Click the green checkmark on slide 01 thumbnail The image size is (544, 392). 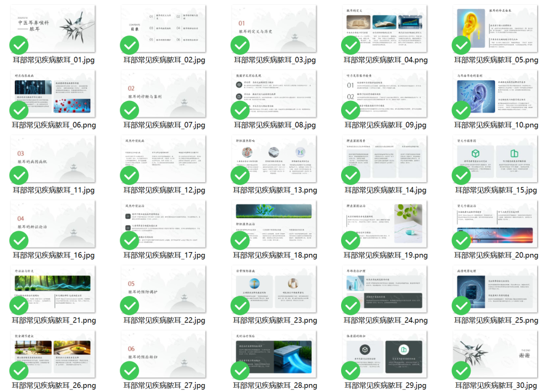click(19, 45)
